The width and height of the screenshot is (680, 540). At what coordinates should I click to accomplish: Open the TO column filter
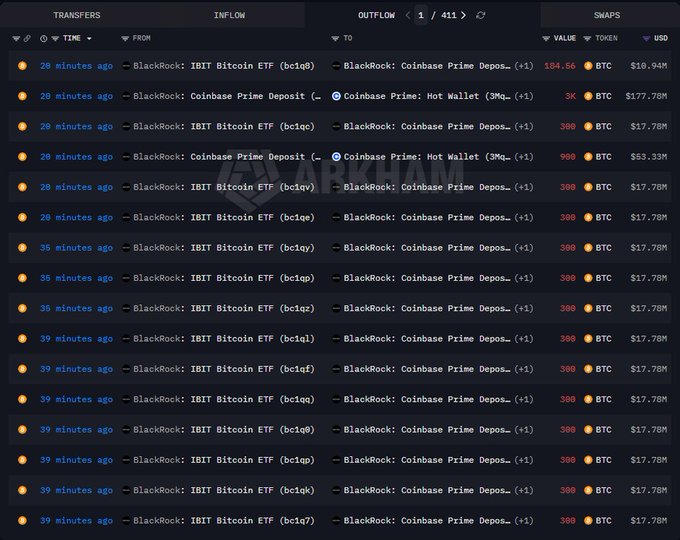pyautogui.click(x=335, y=39)
